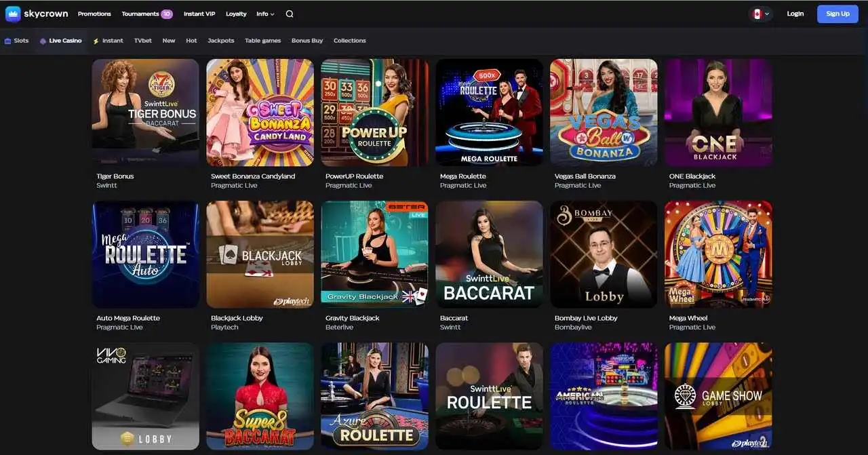Select the Bonus Buy category
The height and width of the screenshot is (455, 868).
(x=307, y=40)
